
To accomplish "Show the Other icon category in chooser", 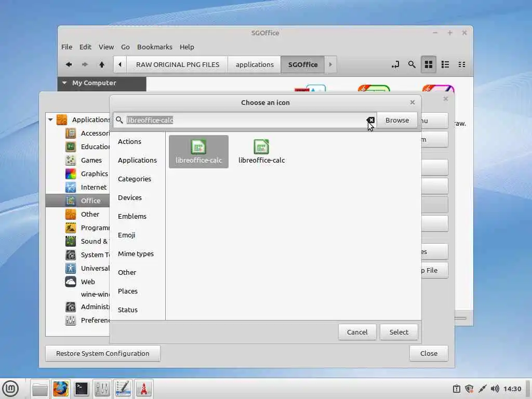I will (x=127, y=272).
